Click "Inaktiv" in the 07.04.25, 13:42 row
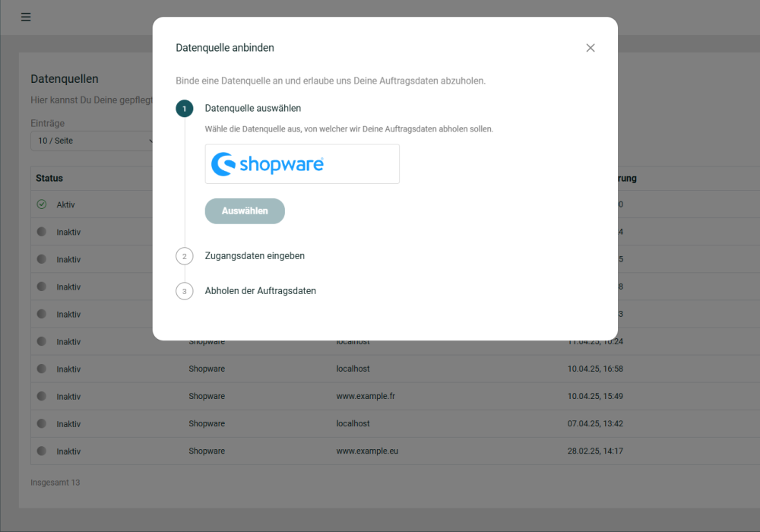 [x=68, y=424]
